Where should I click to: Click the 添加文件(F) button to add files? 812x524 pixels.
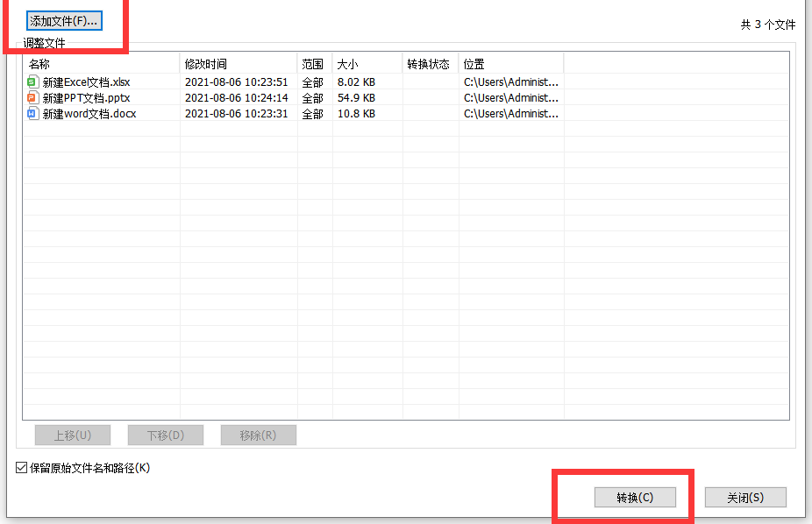coord(63,20)
